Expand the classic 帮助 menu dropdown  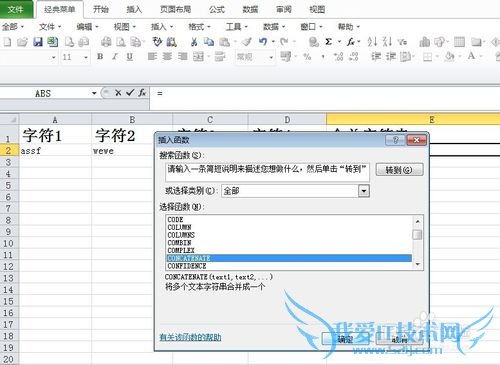349,27
